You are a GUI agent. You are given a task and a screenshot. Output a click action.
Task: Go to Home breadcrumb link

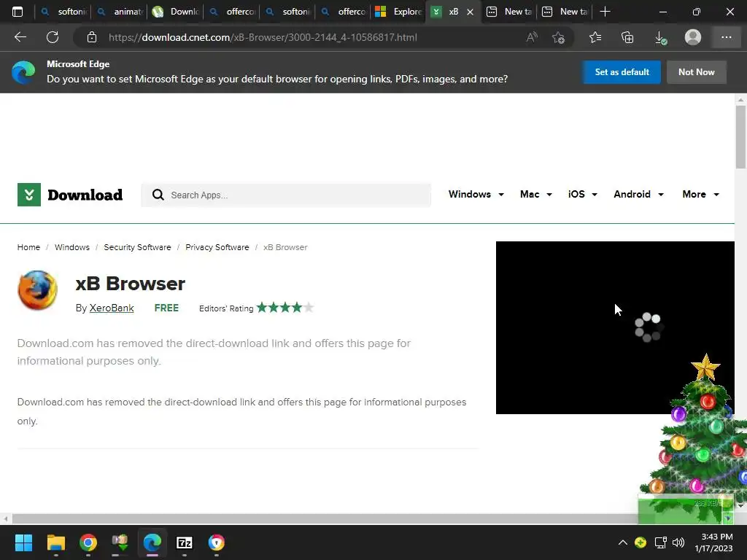pos(28,247)
